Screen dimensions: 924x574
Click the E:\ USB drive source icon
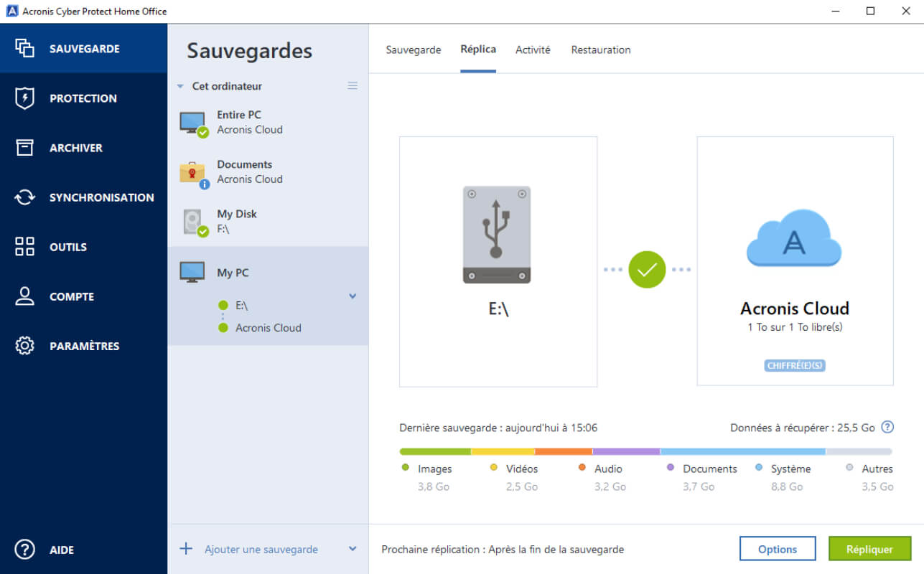[x=497, y=235]
